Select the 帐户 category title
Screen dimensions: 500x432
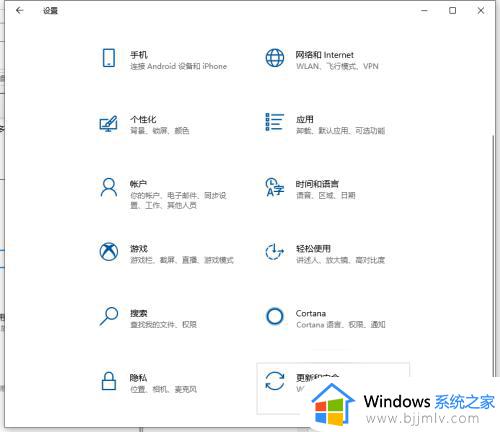[x=138, y=184]
